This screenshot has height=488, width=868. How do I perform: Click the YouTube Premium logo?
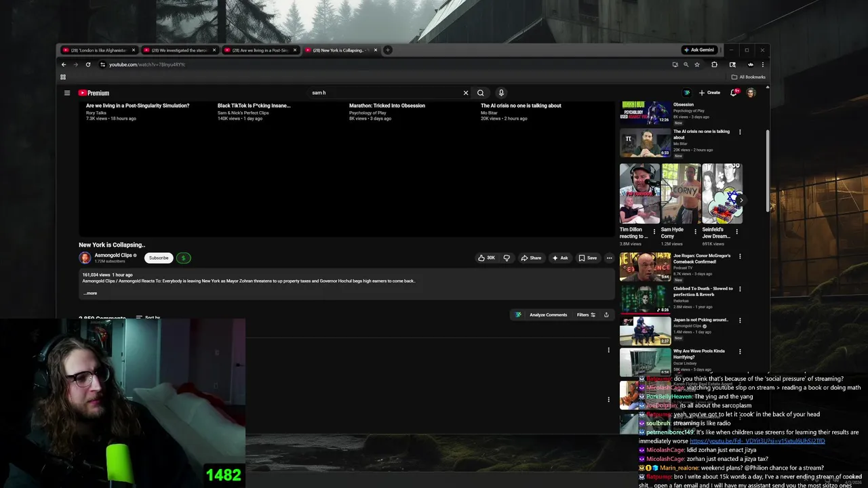pos(94,93)
